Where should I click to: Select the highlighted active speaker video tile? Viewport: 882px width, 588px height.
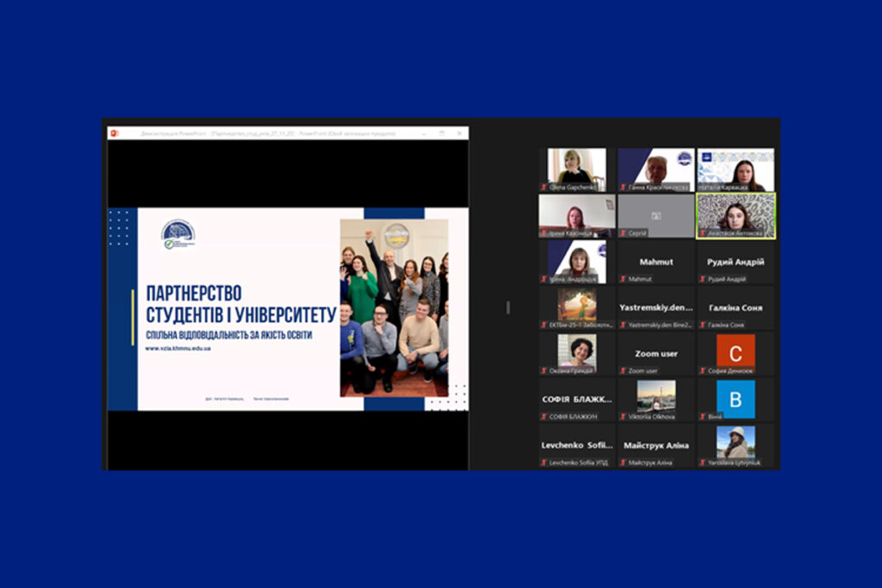coord(736,215)
